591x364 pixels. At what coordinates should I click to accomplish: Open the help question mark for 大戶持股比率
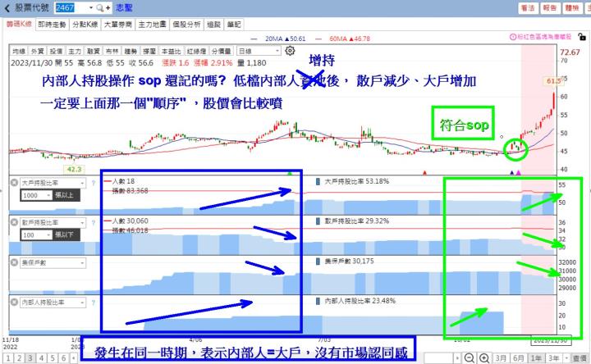pyautogui.click(x=93, y=183)
